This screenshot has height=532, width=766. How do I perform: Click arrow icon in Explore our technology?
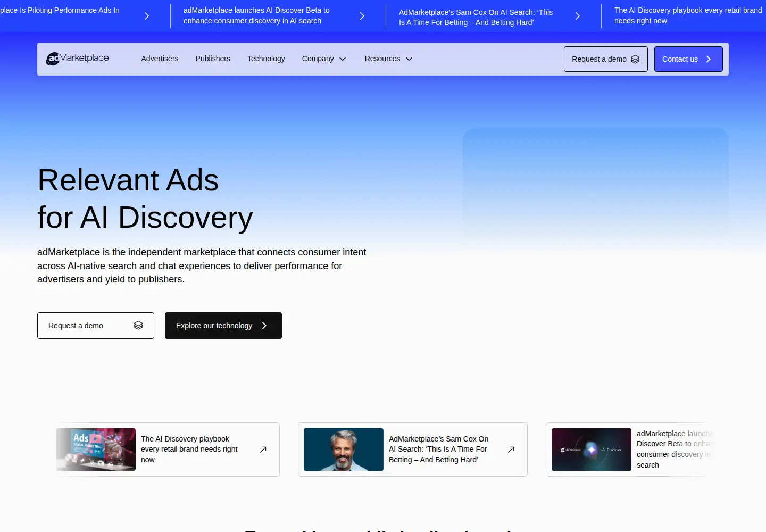(x=264, y=326)
